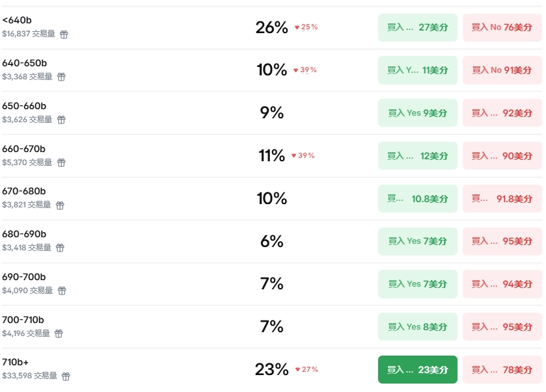546x392 pixels.
Task: Click the gift icon in 700-710b row
Action: coord(59,334)
